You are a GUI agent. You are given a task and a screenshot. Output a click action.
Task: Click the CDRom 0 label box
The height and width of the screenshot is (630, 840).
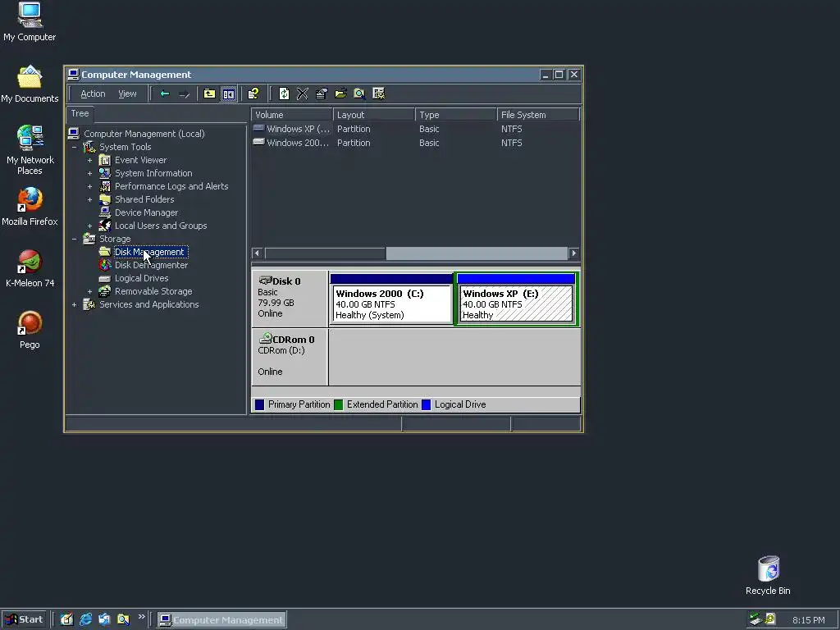(290, 357)
